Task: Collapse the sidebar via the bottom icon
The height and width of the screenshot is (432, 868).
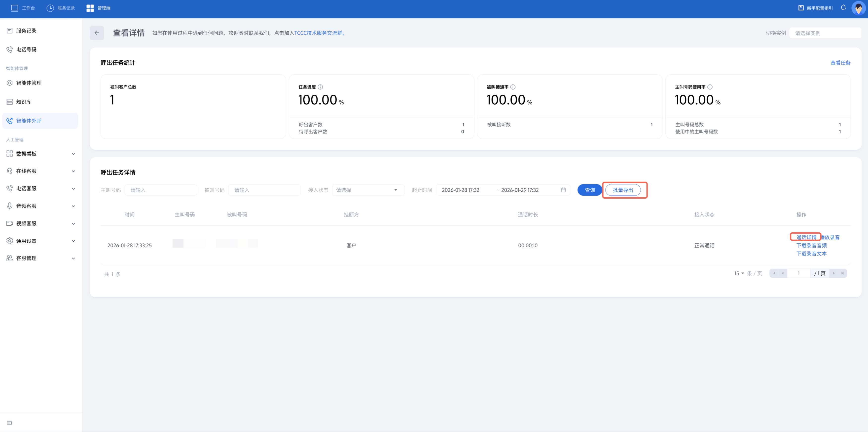Action: tap(9, 423)
